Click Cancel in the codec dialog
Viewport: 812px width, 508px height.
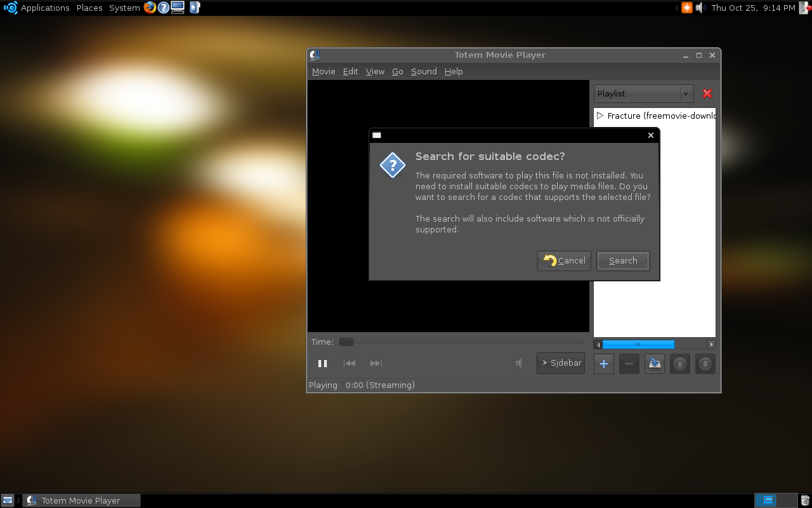coord(564,261)
